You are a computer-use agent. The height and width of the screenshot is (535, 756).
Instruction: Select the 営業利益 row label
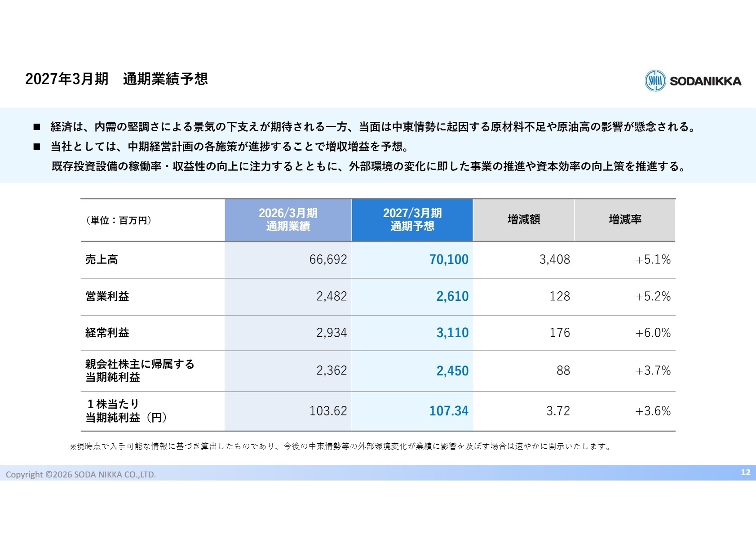point(107,296)
